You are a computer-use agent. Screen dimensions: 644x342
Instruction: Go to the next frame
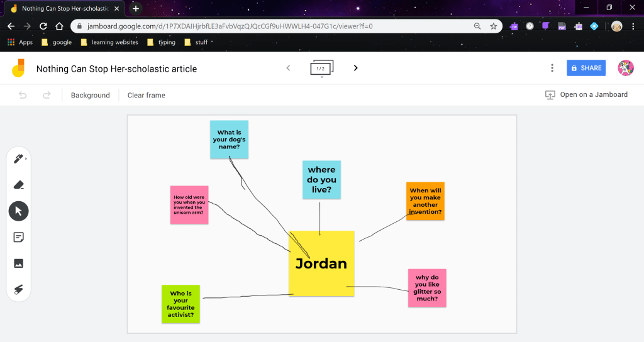click(355, 68)
